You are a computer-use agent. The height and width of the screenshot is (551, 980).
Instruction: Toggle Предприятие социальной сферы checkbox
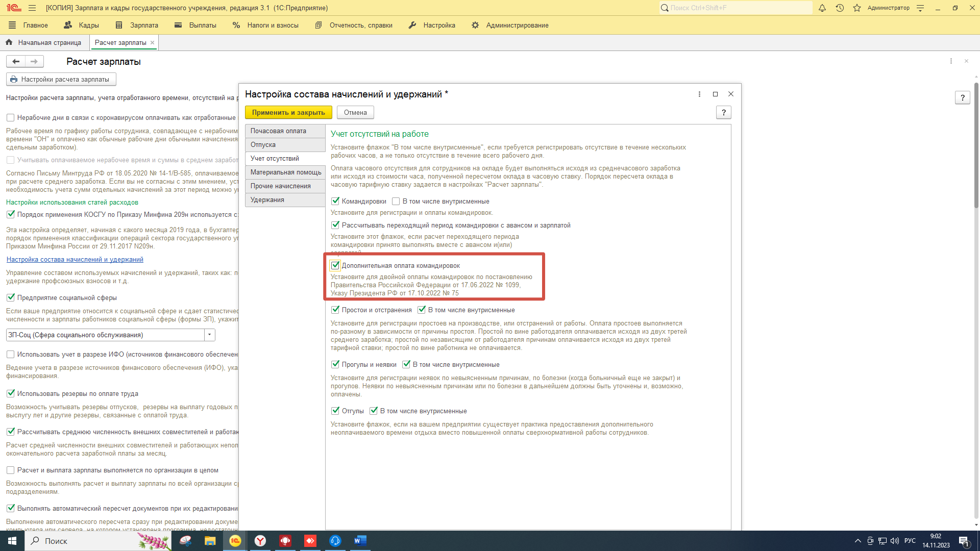[x=10, y=297]
